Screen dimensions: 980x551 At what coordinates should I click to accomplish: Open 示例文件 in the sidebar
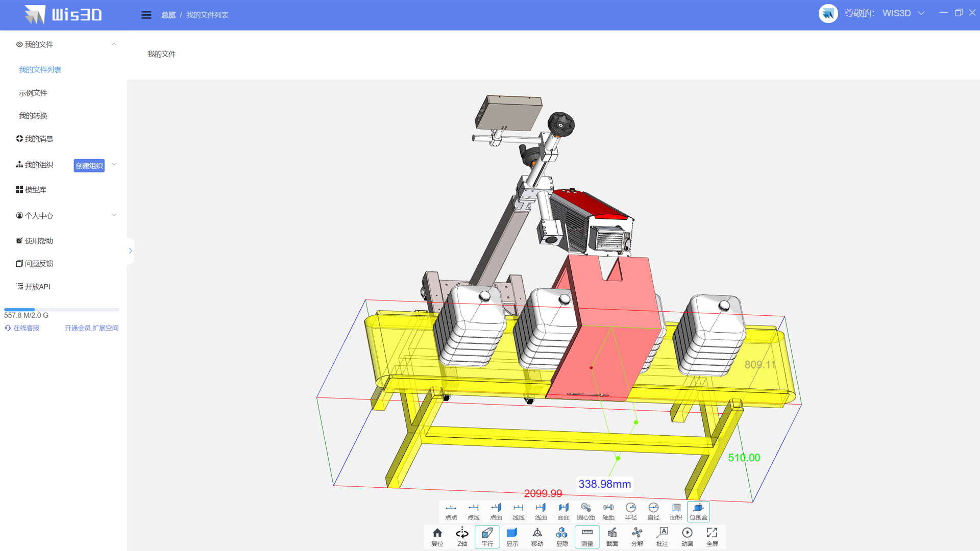pos(33,93)
